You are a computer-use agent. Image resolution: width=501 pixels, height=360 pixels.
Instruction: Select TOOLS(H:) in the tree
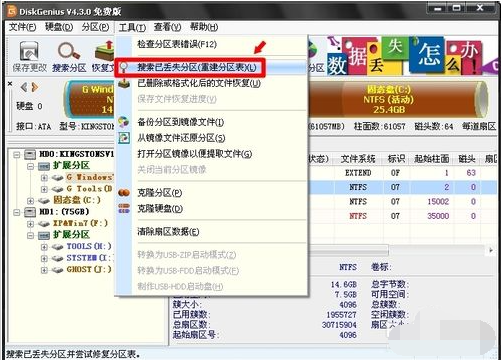pyautogui.click(x=89, y=246)
